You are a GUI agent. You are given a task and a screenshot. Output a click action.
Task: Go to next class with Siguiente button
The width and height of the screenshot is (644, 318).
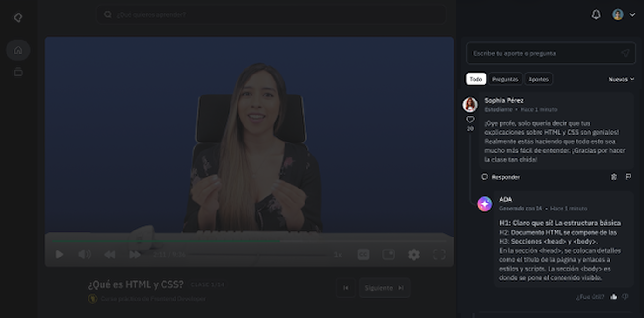(384, 288)
